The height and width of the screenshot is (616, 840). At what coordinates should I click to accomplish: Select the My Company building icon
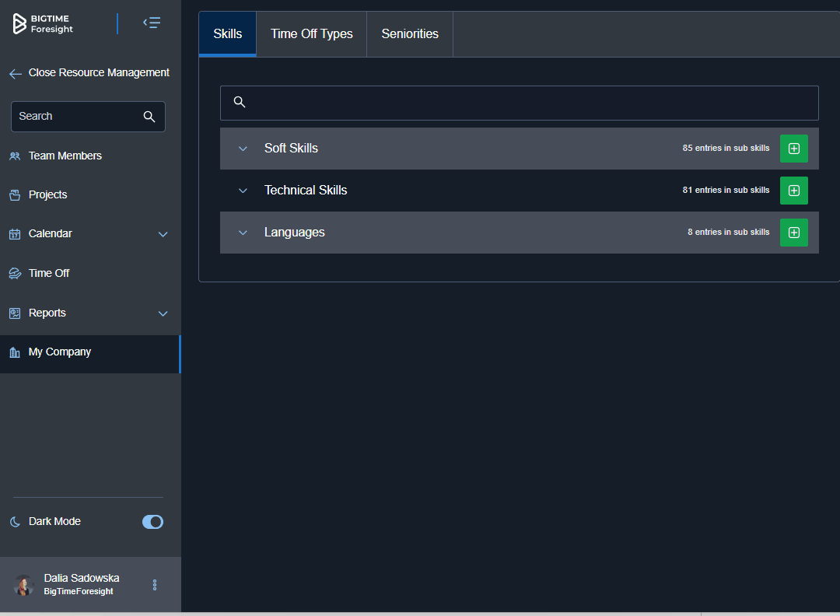coord(15,352)
